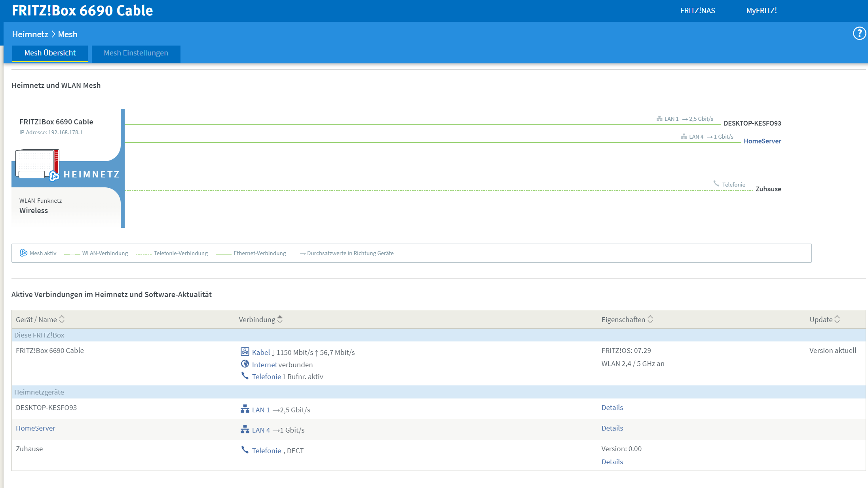Image resolution: width=868 pixels, height=488 pixels.
Task: Click the mesh badge on router image
Action: pos(54,176)
